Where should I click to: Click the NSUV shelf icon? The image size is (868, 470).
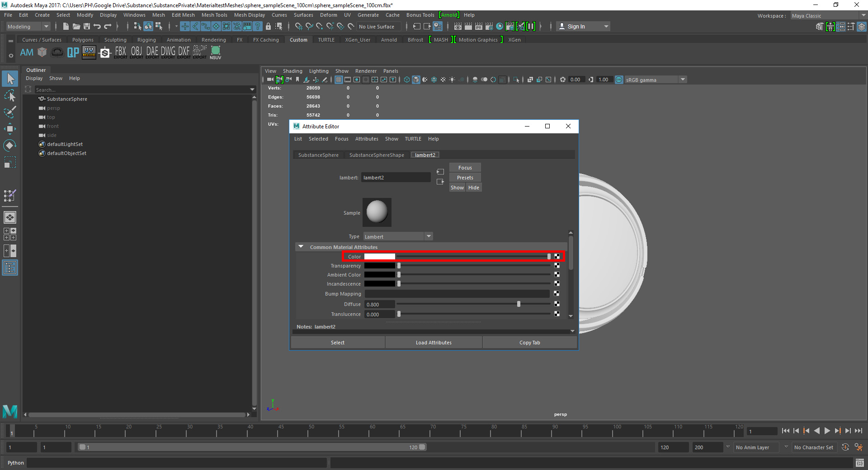point(216,52)
